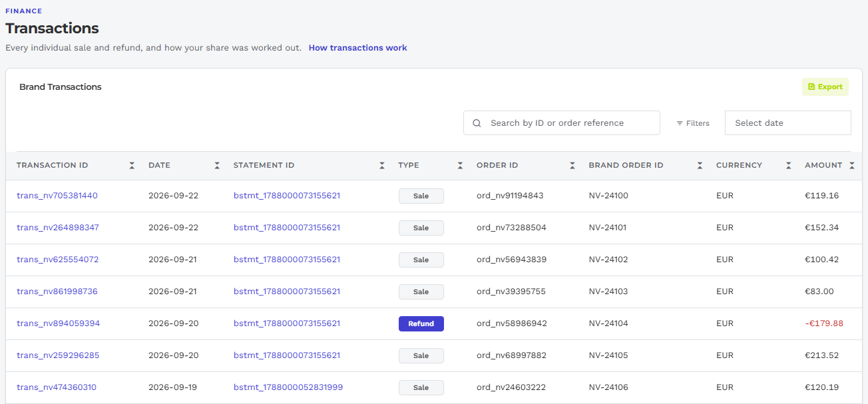This screenshot has height=404, width=868.
Task: Open transaction trans_nv474360310
Action: coord(57,387)
